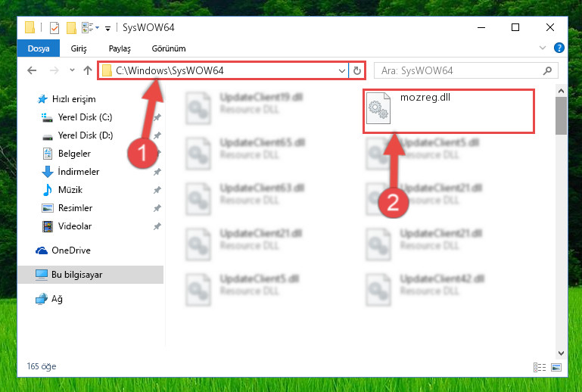
Task: Unpin Yerel Disk (C:) pin icon
Action: pos(157,117)
